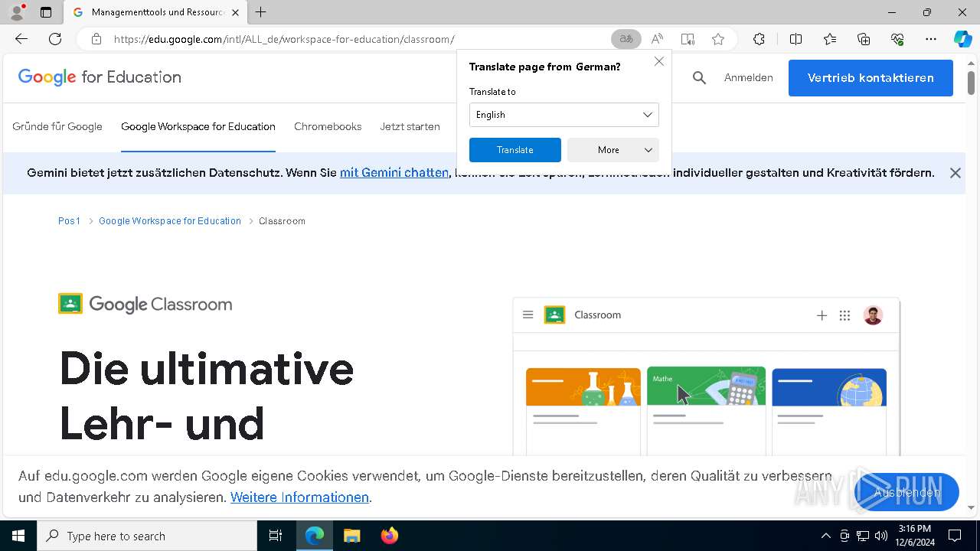Activate Read aloud icon
The width and height of the screenshot is (980, 551).
point(657,39)
